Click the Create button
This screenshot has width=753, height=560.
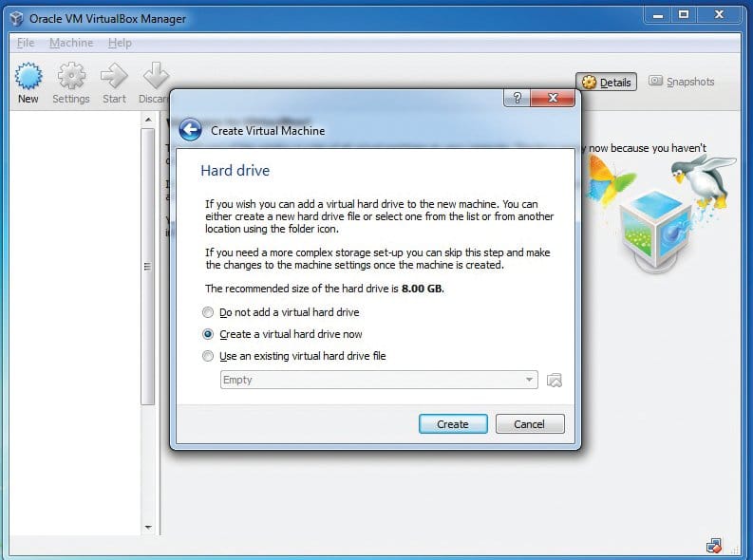click(453, 424)
